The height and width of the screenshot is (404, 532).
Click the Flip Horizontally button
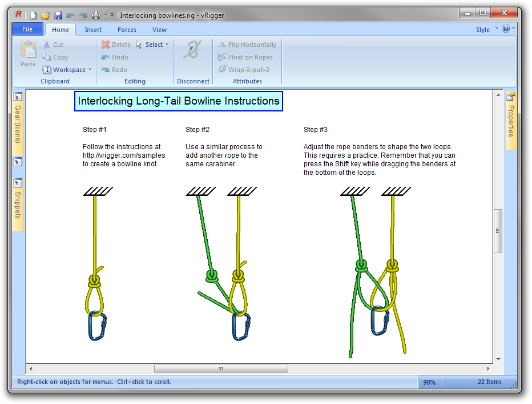pos(247,45)
